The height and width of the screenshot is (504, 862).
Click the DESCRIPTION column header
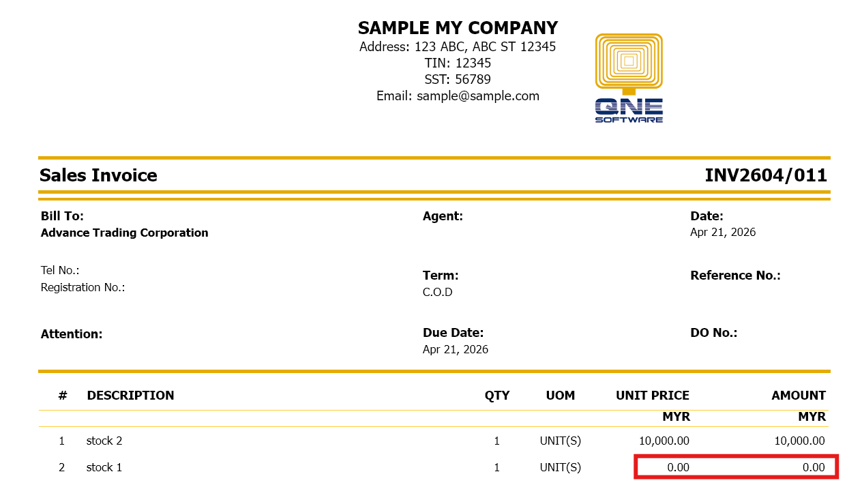130,396
